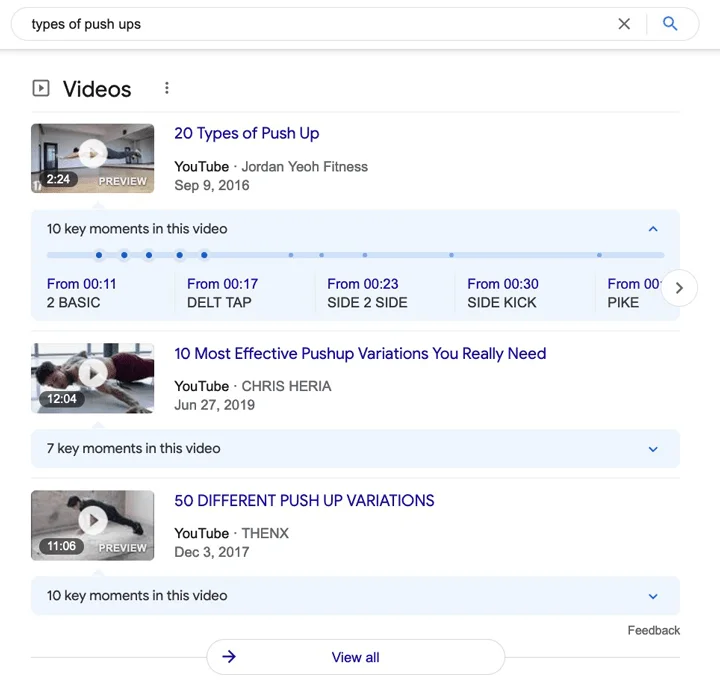Image resolution: width=720 pixels, height=682 pixels.
Task: Play the CHRIS HERIA video thumbnail
Action: [x=93, y=378]
